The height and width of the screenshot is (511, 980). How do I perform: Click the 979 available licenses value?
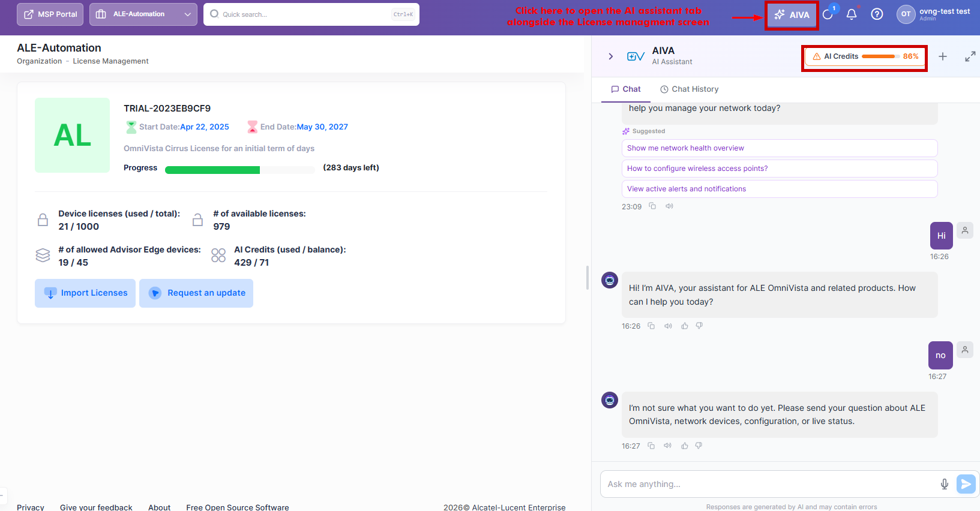(221, 227)
